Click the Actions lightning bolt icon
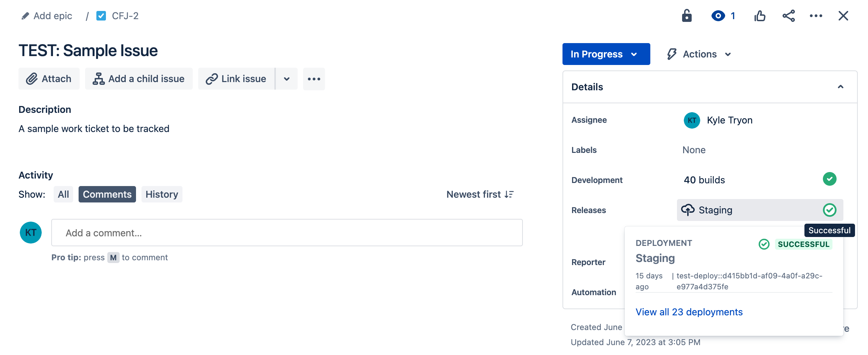 672,54
